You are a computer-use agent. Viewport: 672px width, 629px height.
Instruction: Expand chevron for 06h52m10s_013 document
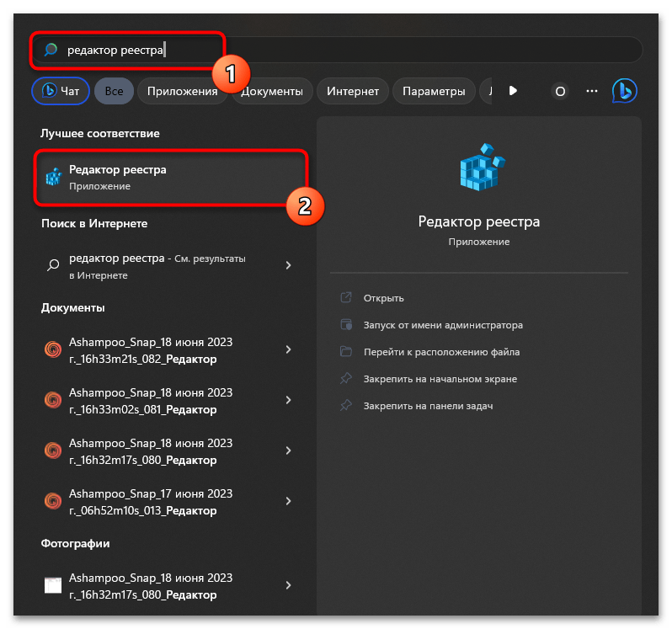click(x=289, y=501)
